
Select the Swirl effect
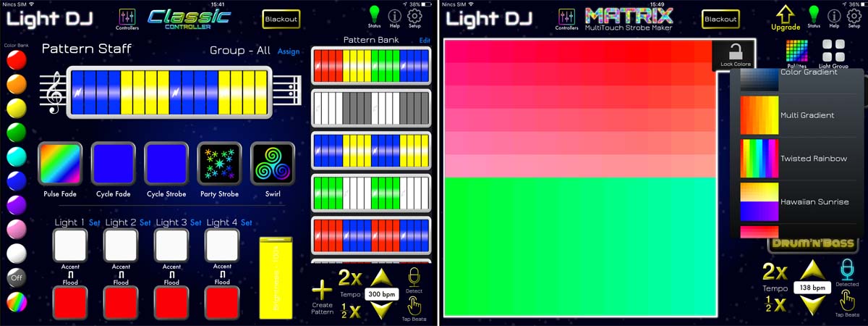[x=273, y=164]
